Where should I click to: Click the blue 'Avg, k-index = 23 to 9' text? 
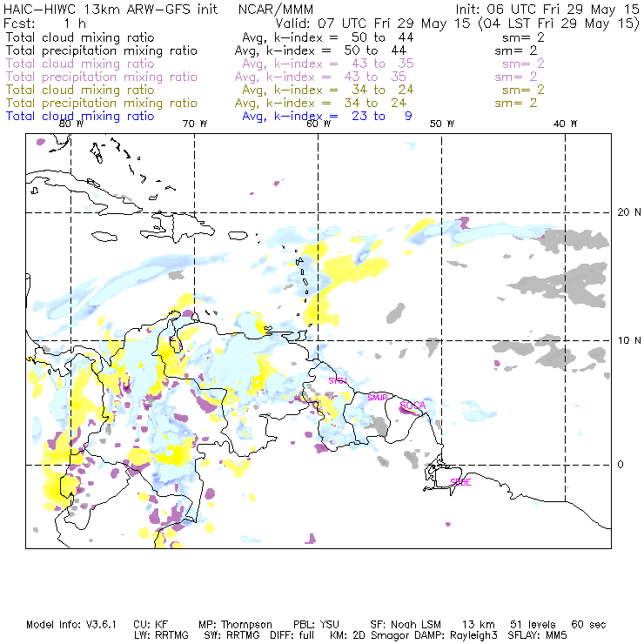point(327,117)
